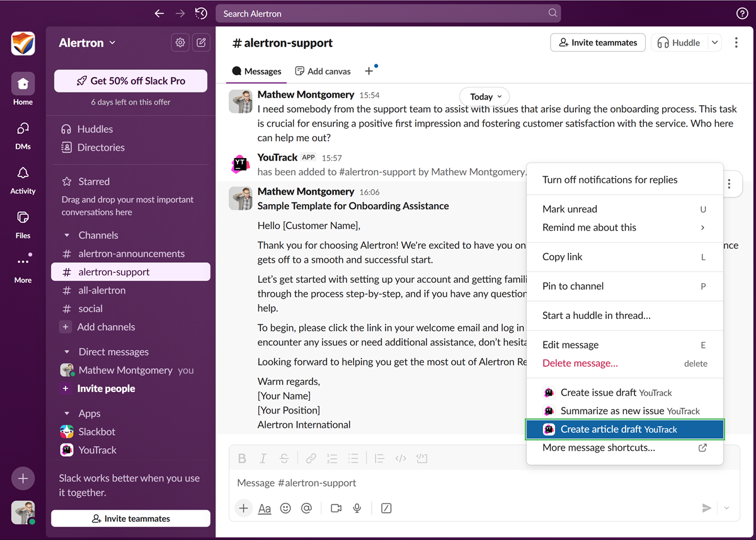Open Alertron workspace name dropdown
This screenshot has height=540, width=756.
88,43
